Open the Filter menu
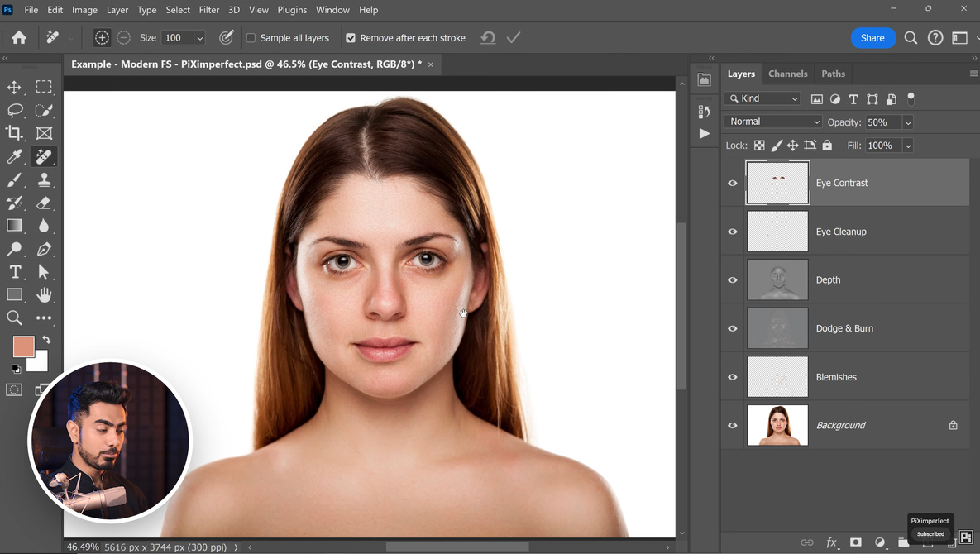980x554 pixels. coord(209,10)
